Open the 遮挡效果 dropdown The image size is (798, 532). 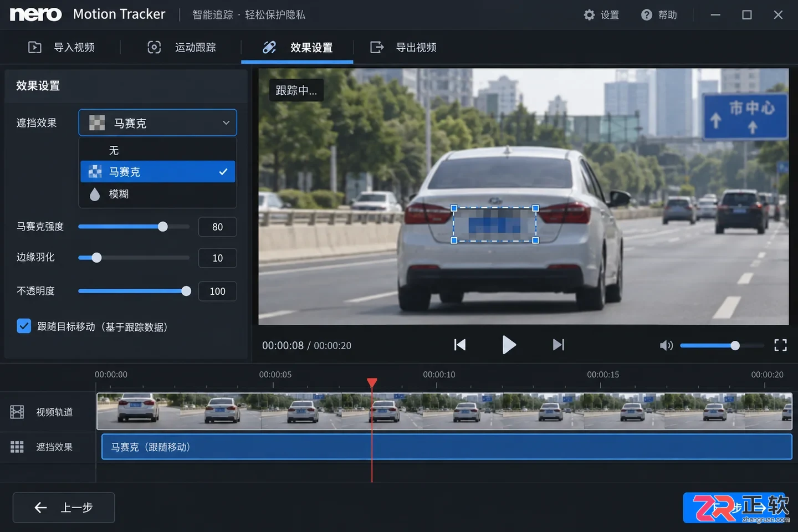(157, 122)
